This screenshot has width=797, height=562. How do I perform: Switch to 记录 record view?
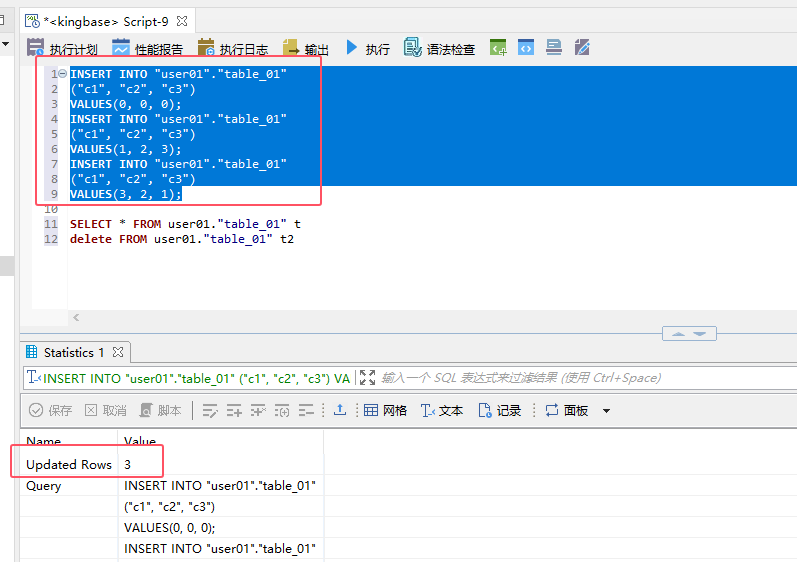[x=500, y=410]
